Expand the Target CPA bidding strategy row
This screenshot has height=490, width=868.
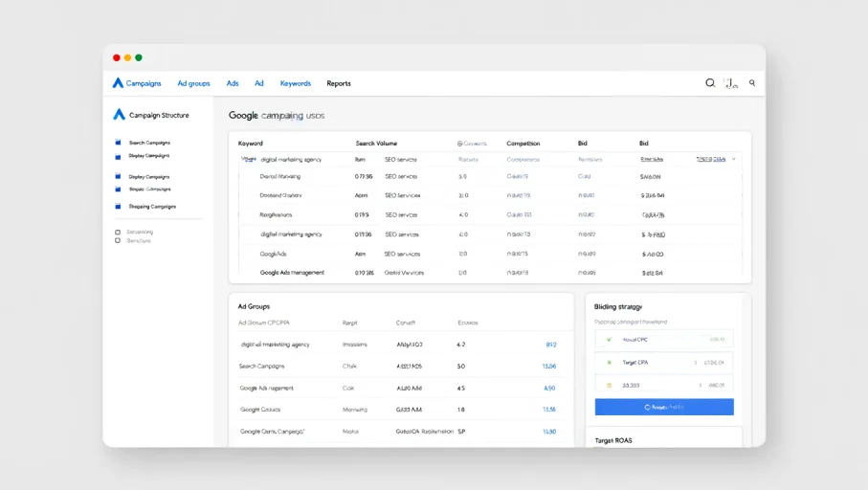point(664,363)
